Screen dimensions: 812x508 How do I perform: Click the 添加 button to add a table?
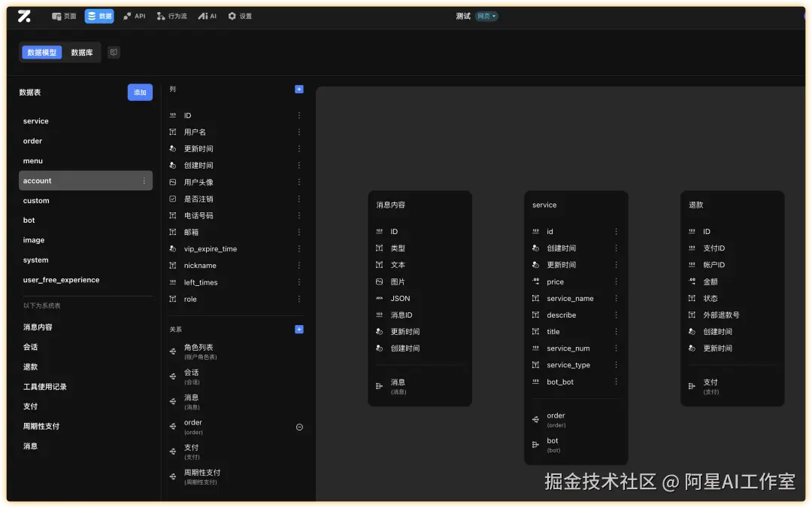click(x=140, y=92)
